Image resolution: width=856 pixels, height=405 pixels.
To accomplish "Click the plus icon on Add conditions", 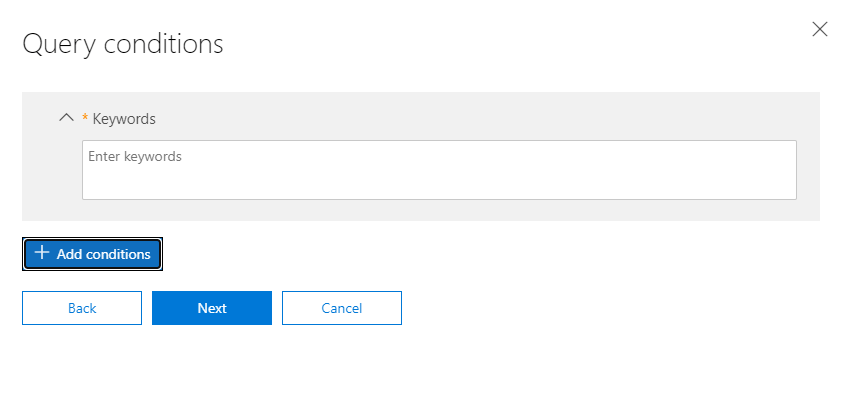I will click(42, 254).
